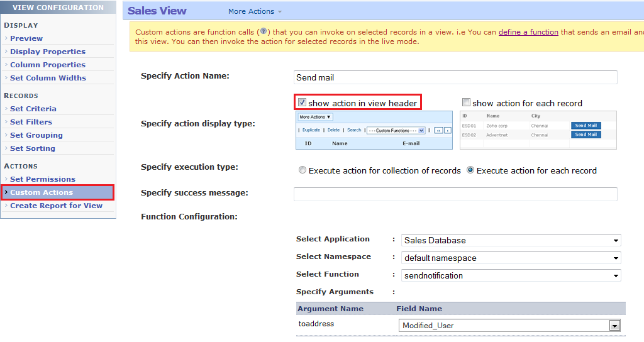Open Custom Actions in the sidebar

click(x=42, y=192)
